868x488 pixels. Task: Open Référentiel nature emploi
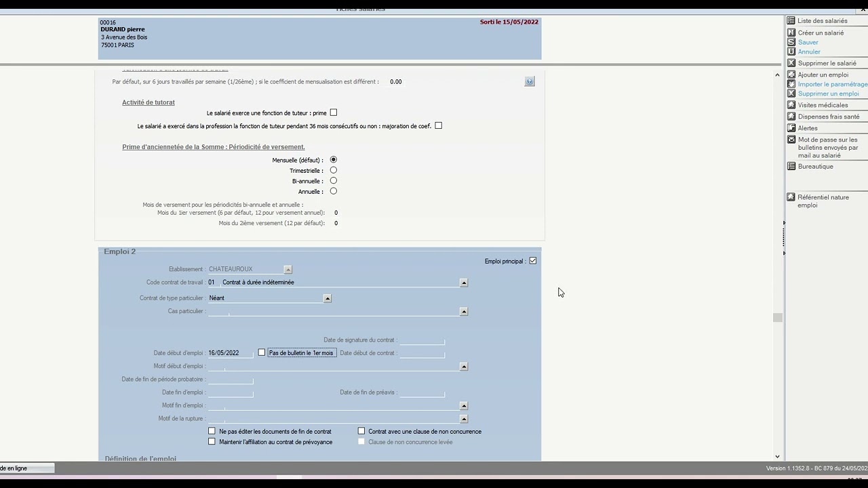823,201
